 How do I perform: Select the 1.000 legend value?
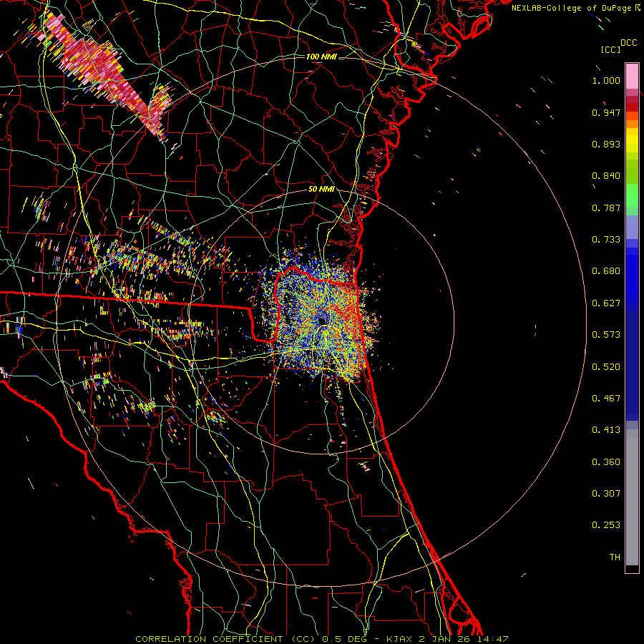pos(606,80)
